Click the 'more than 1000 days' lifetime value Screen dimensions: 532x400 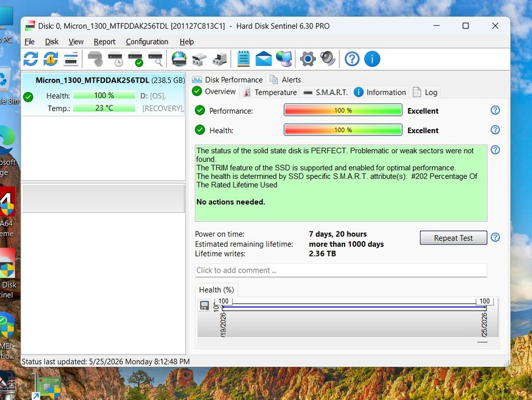346,244
